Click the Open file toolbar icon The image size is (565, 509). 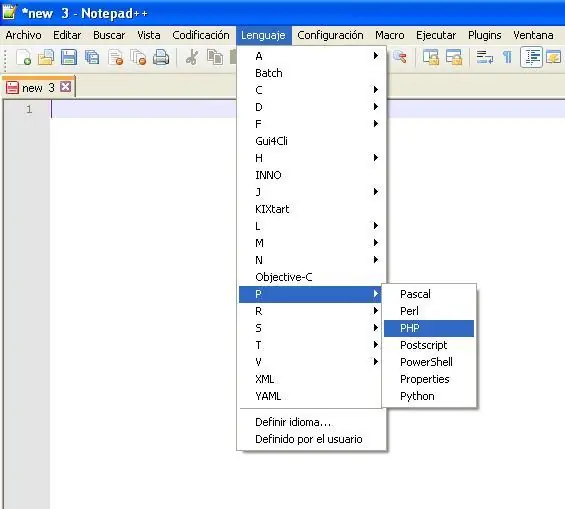pos(46,58)
